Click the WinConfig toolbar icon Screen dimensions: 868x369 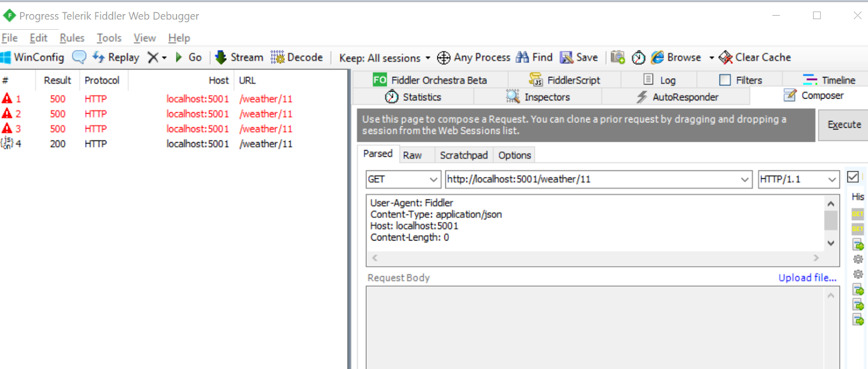pyautogui.click(x=7, y=57)
